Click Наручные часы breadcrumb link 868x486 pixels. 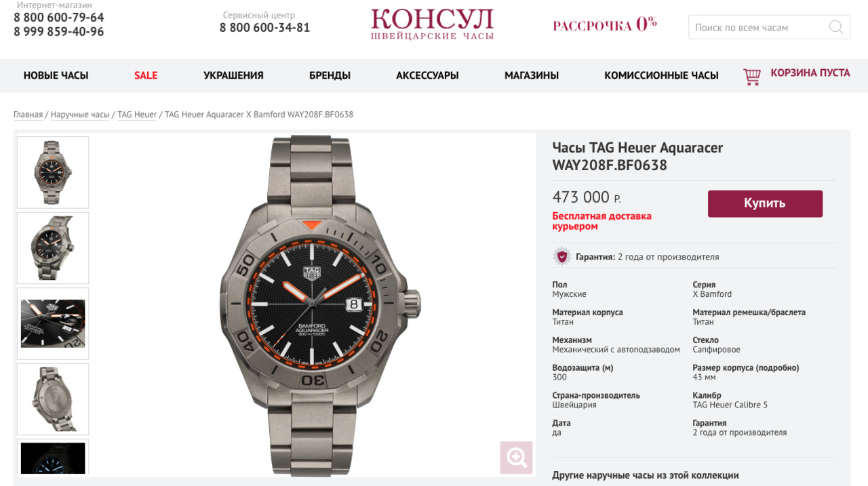[x=80, y=115]
